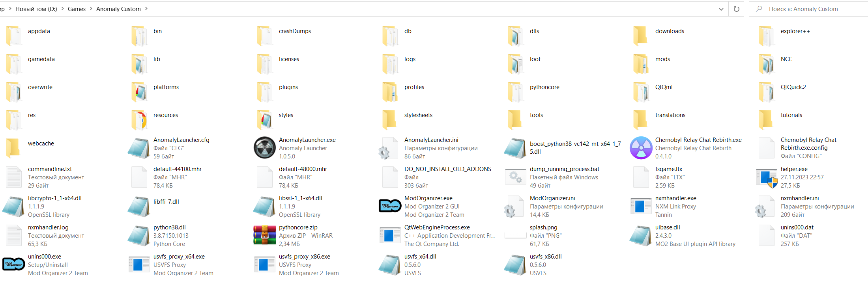This screenshot has width=868, height=296.
Task: Select the nxmhandler.log document icon
Action: [x=14, y=235]
